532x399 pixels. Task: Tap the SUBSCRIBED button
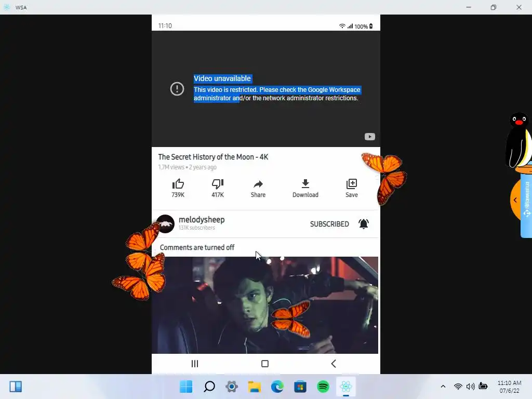click(x=329, y=224)
